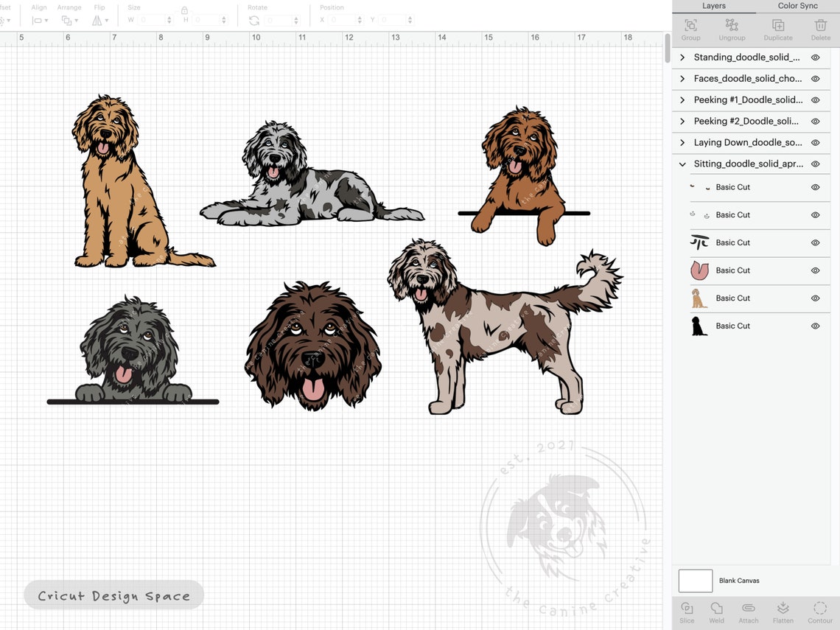Viewport: 840px width, 630px height.
Task: Open the Layers tab
Action: [x=713, y=6]
